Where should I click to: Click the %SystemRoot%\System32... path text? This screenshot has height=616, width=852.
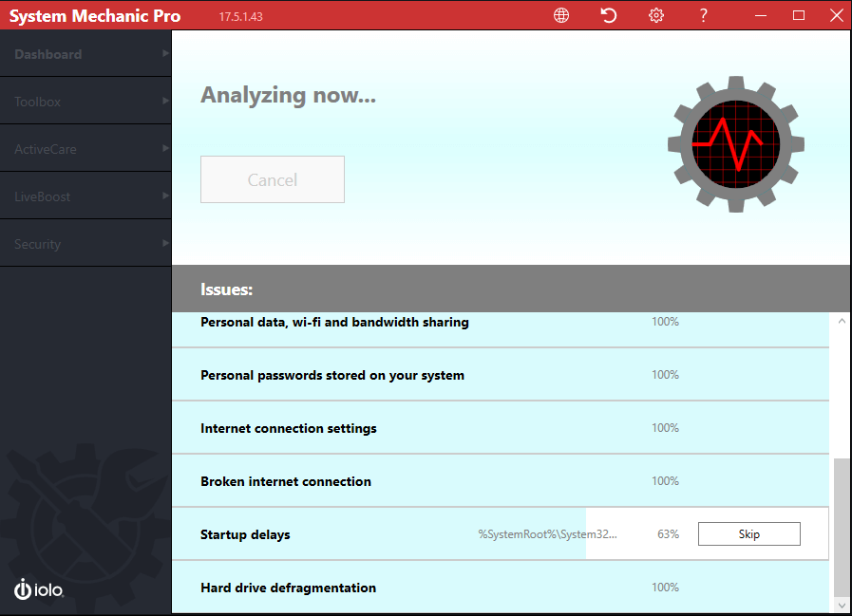[x=547, y=534]
